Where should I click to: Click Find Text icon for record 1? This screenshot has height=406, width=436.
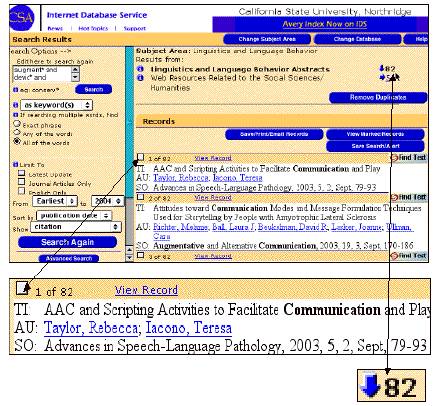click(409, 157)
